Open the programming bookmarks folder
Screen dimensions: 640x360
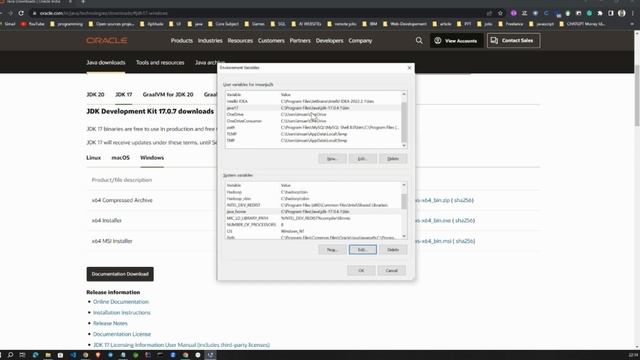[x=67, y=24]
